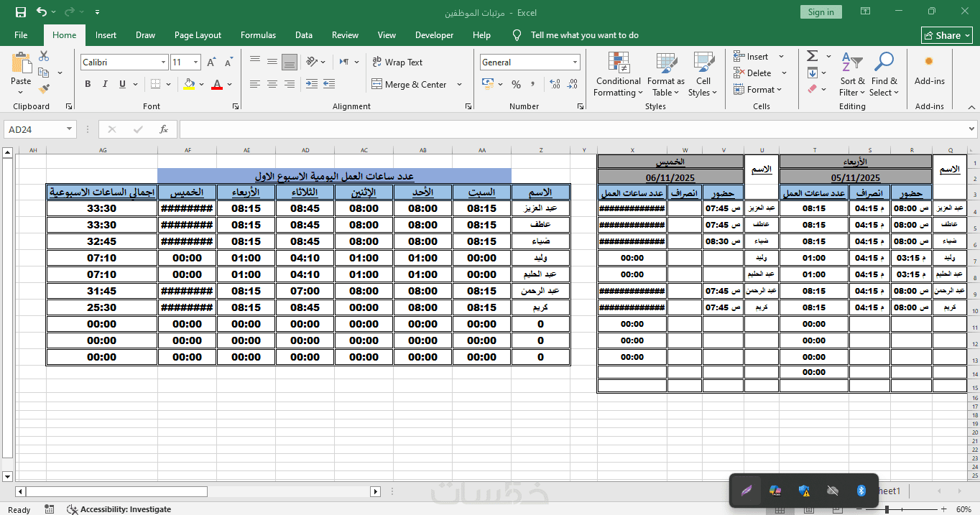
Task: Toggle Align Right for cell text
Action: [x=290, y=84]
